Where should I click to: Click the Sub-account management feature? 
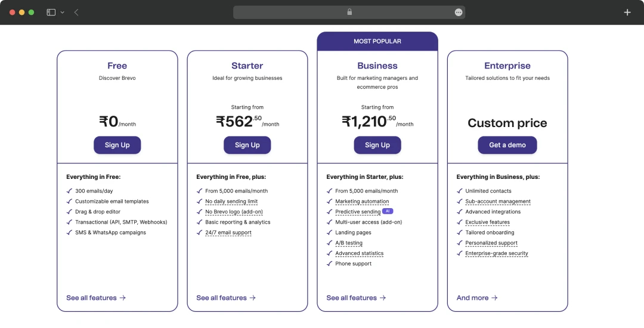tap(498, 202)
